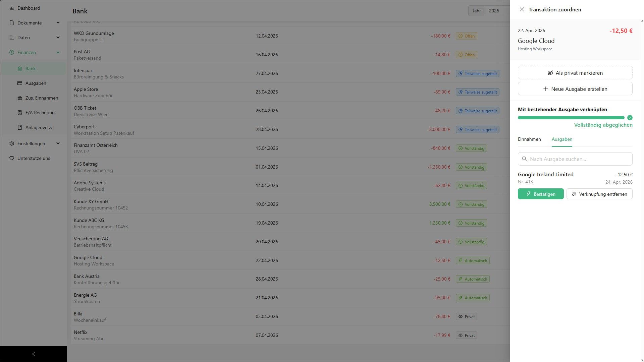Open the Dashboard page

(x=34, y=8)
